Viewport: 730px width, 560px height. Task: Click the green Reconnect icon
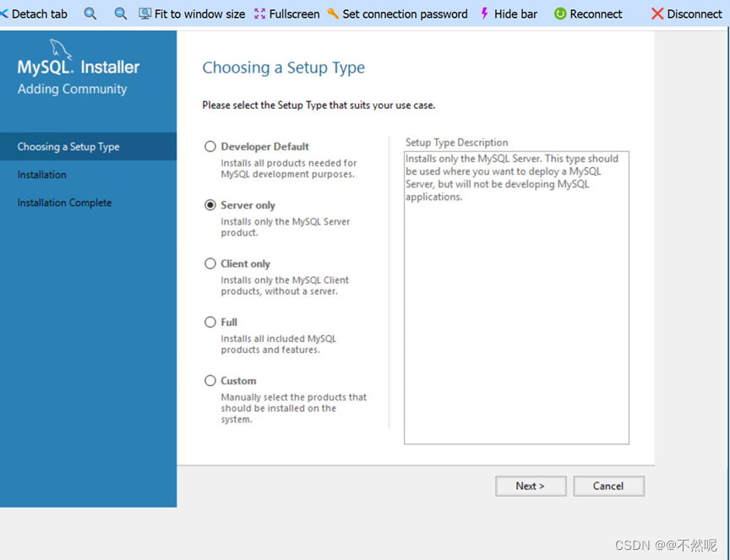[x=560, y=14]
